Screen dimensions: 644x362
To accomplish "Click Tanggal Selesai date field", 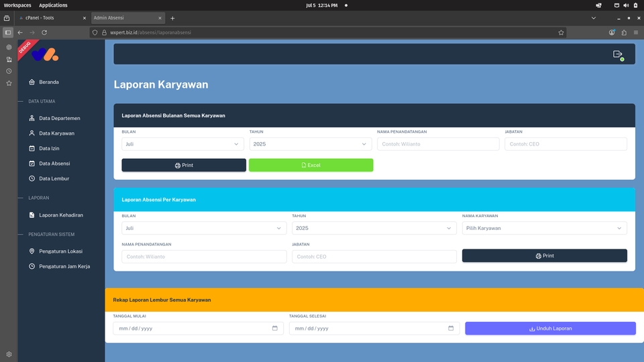I will click(x=374, y=328).
